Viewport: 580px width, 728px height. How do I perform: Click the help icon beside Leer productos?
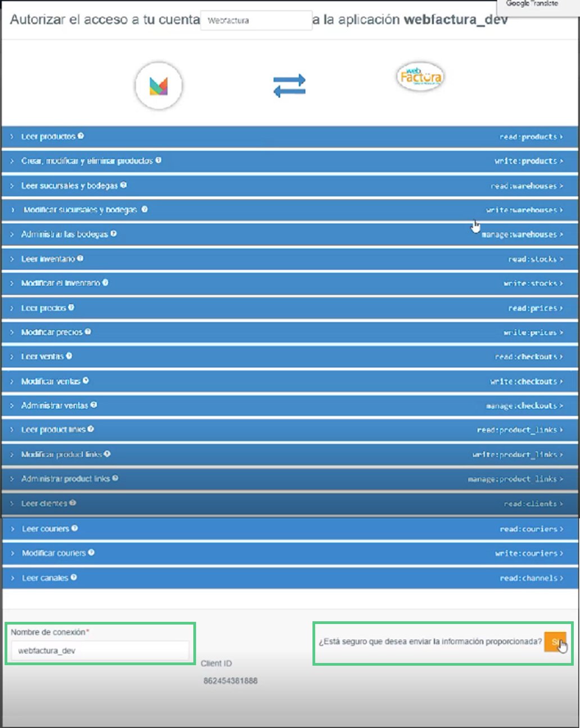[x=81, y=136]
